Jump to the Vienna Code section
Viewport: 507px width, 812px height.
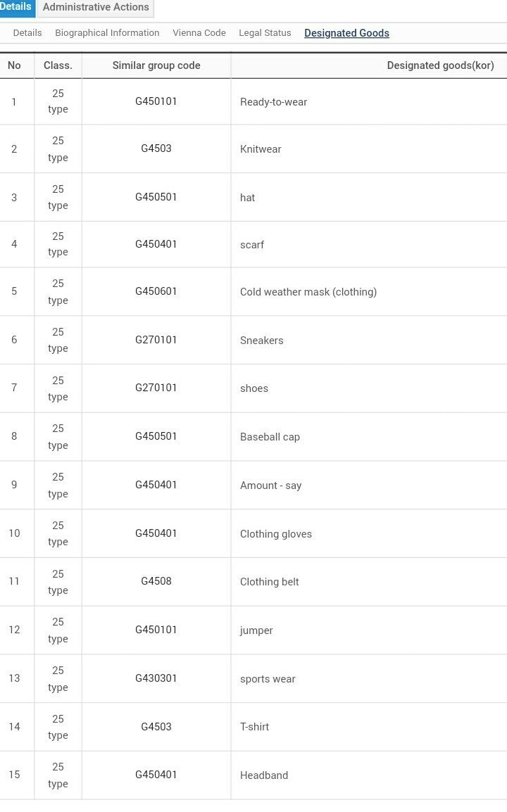[199, 33]
